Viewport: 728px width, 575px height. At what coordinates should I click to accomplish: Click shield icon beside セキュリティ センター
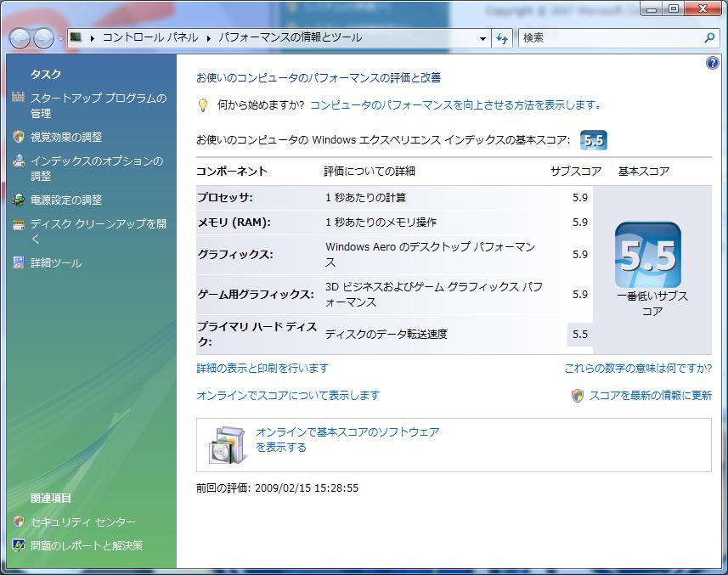pyautogui.click(x=19, y=521)
